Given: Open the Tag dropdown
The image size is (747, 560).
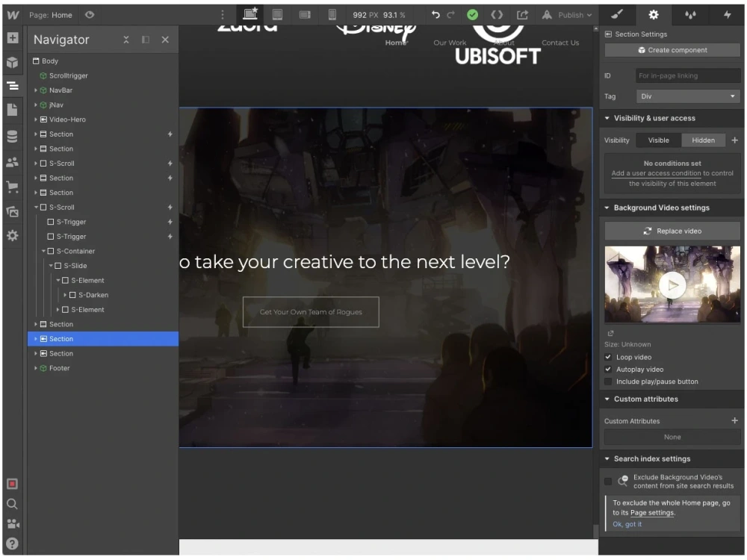Looking at the screenshot, I should [x=688, y=96].
